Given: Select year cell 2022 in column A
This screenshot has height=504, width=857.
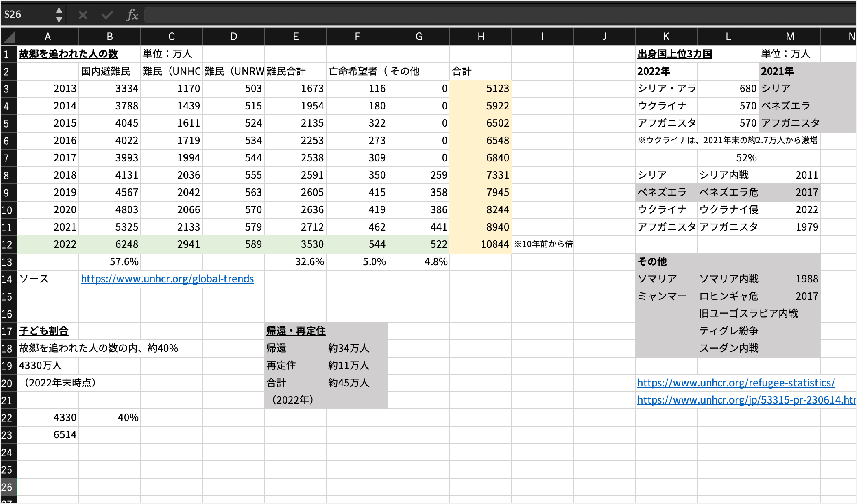Looking at the screenshot, I should [48, 244].
